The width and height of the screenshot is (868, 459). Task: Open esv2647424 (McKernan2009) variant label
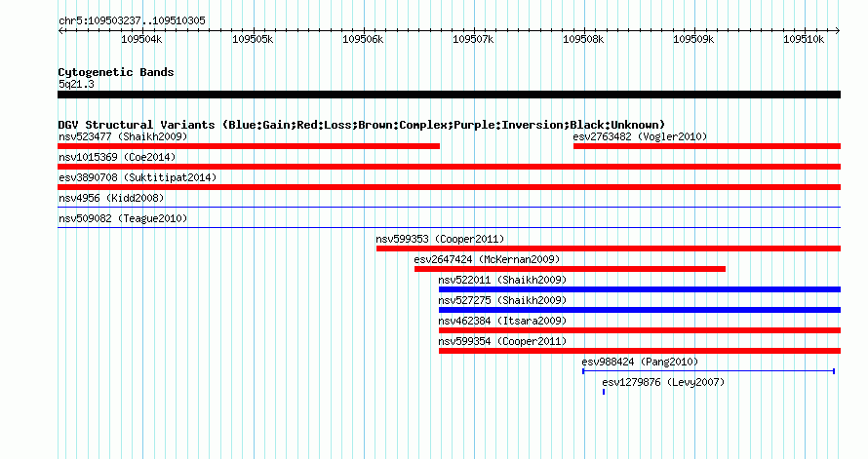click(487, 259)
